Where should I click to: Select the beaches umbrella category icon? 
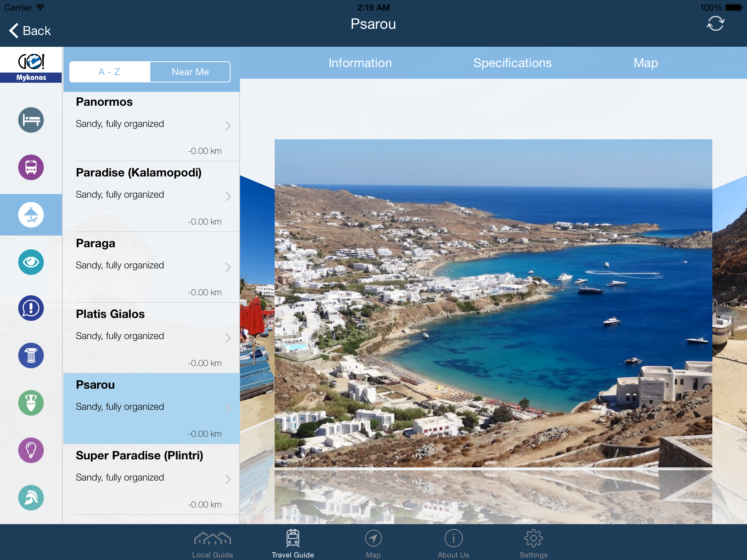pos(31,215)
